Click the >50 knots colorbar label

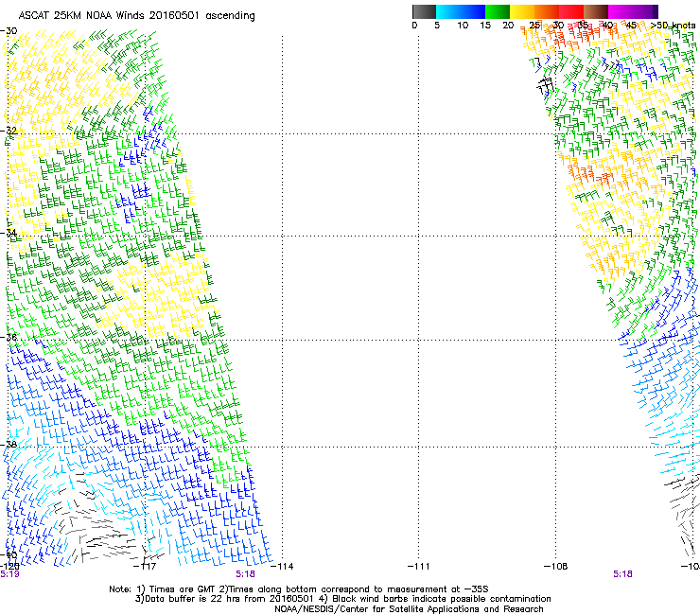(673, 26)
